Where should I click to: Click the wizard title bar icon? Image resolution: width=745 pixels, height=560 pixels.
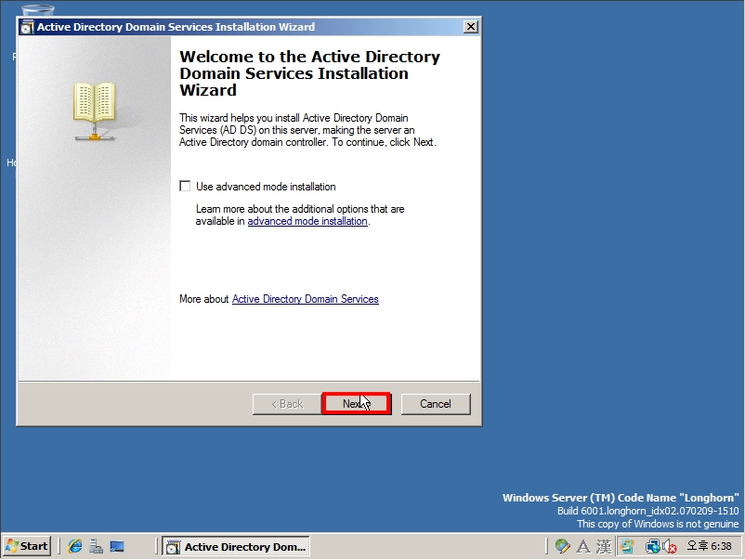[27, 27]
